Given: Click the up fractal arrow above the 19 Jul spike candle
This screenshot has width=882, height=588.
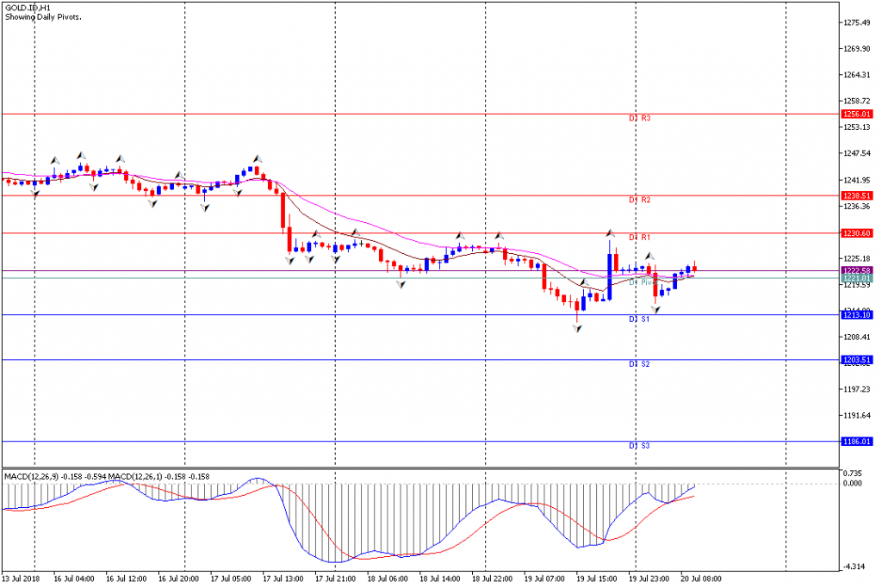Looking at the screenshot, I should [x=611, y=232].
